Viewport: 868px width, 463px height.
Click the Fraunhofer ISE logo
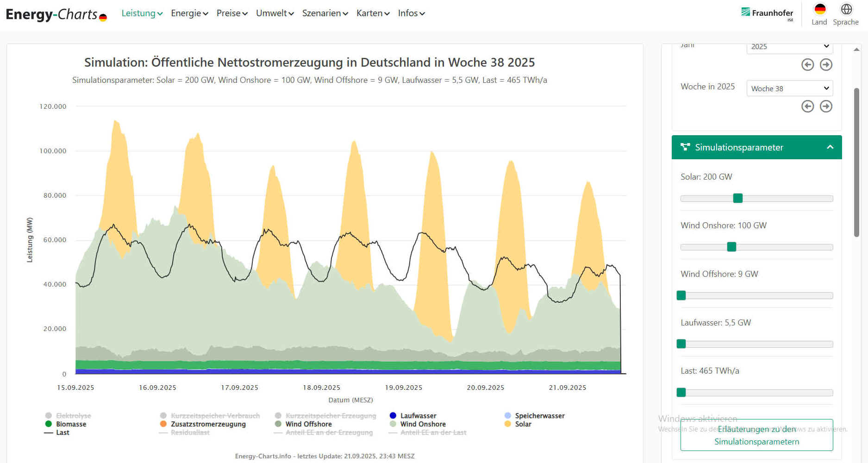pyautogui.click(x=767, y=13)
